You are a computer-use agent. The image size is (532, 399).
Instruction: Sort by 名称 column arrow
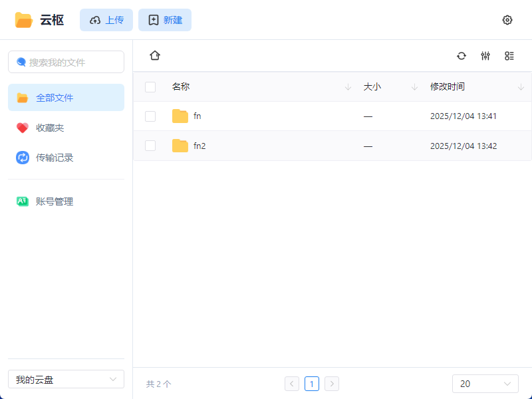348,87
